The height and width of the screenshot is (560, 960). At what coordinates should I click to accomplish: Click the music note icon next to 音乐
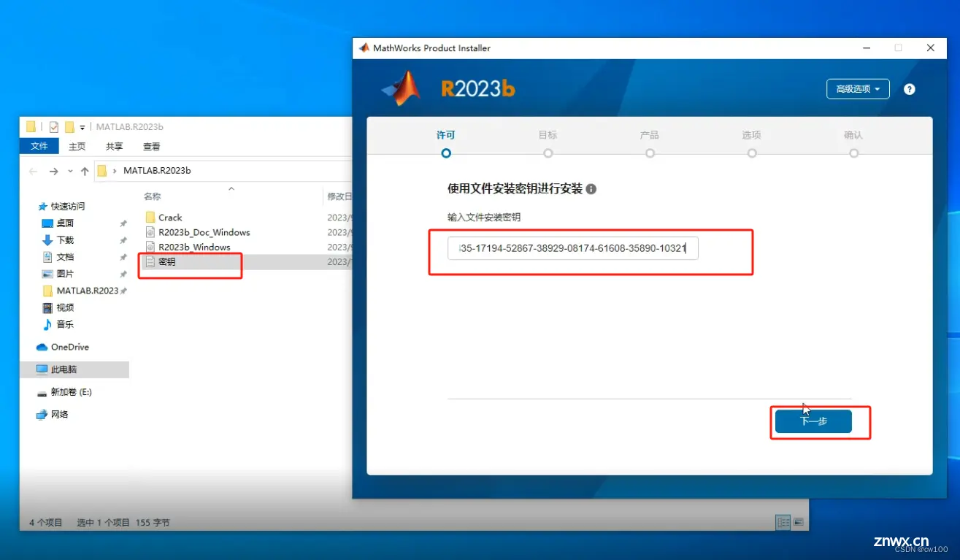tap(47, 324)
